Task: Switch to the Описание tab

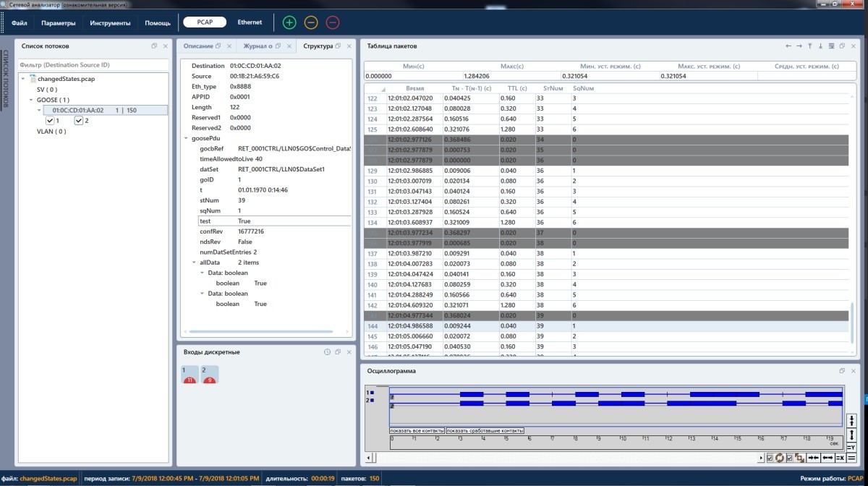Action: [198, 46]
